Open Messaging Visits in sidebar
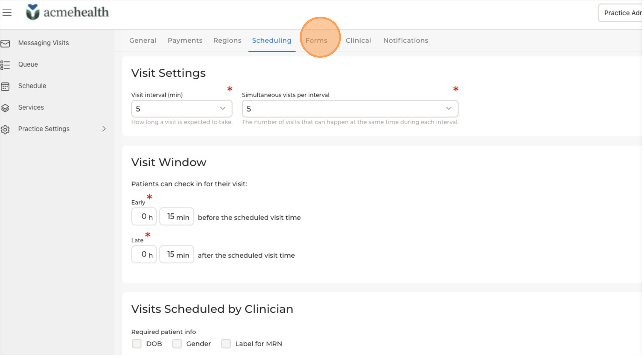This screenshot has width=644, height=358. (x=43, y=43)
